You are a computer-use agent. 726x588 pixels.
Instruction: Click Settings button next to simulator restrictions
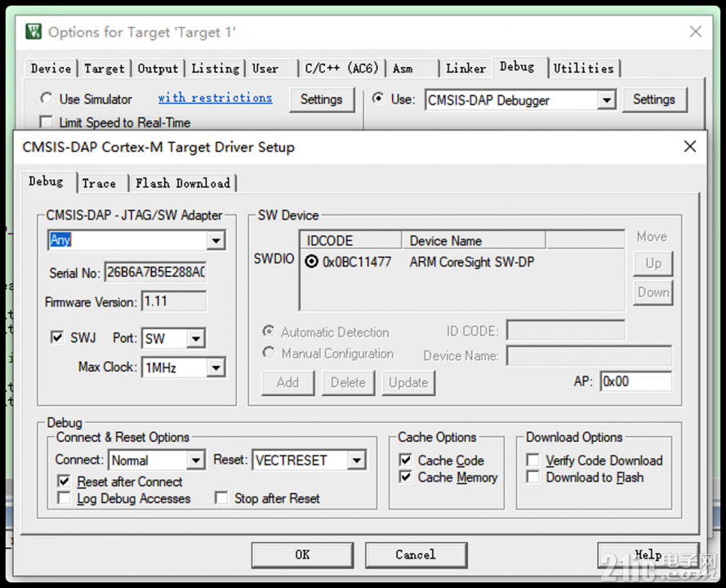tap(321, 100)
